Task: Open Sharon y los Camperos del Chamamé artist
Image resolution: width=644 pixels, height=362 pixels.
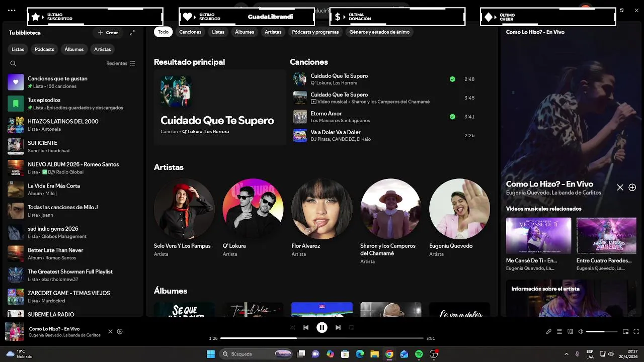Action: (391, 221)
